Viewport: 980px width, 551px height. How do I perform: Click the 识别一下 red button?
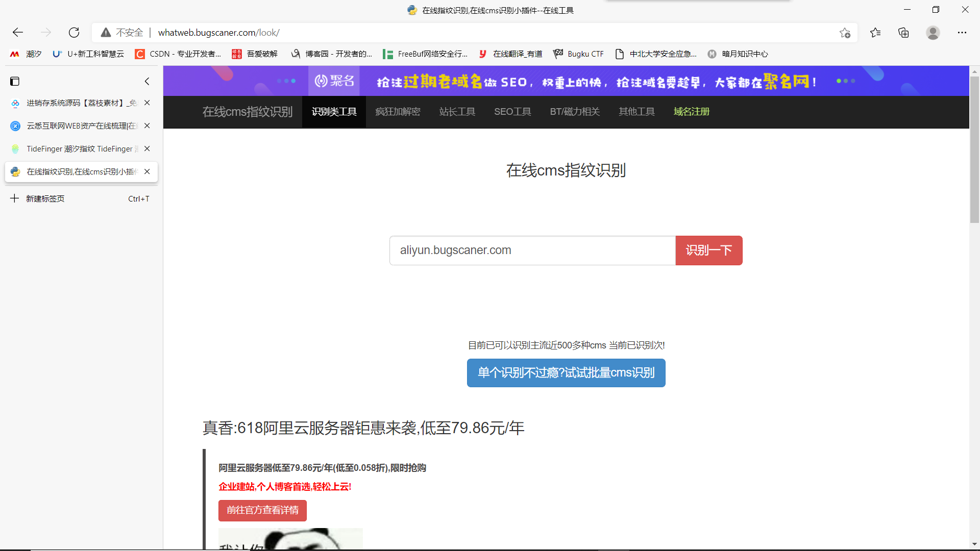709,251
